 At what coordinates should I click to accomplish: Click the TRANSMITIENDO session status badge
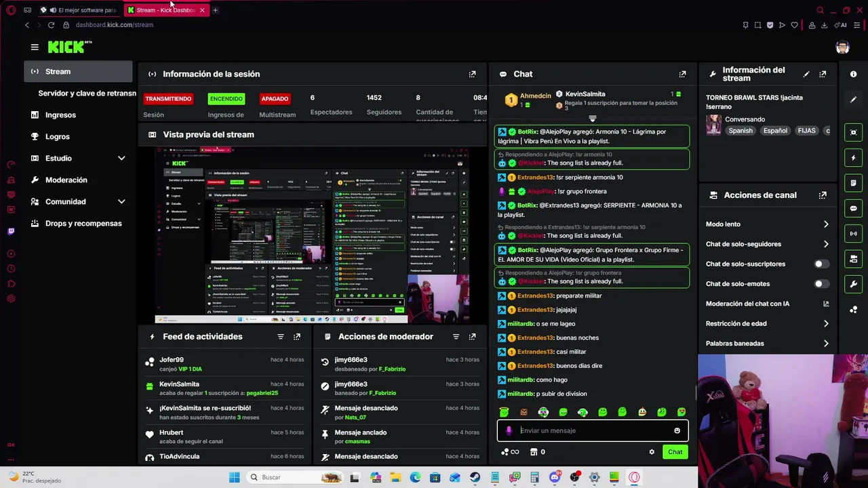(x=168, y=99)
